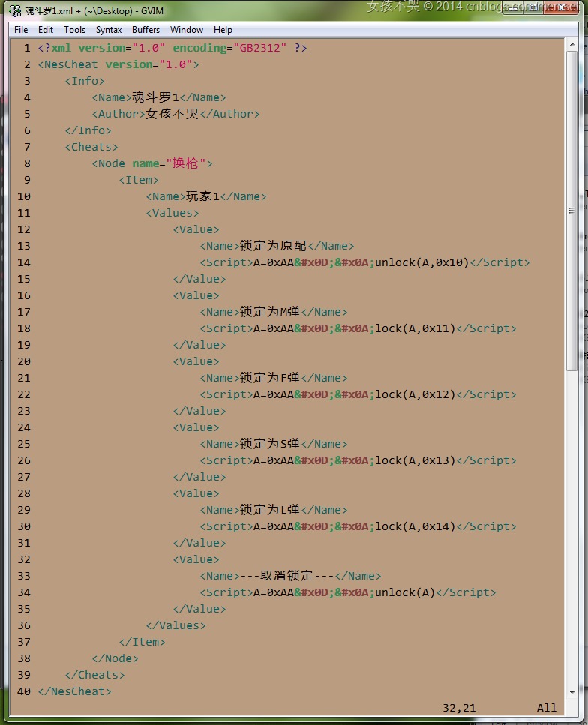Click the <Cheats> opening tag

click(91, 147)
